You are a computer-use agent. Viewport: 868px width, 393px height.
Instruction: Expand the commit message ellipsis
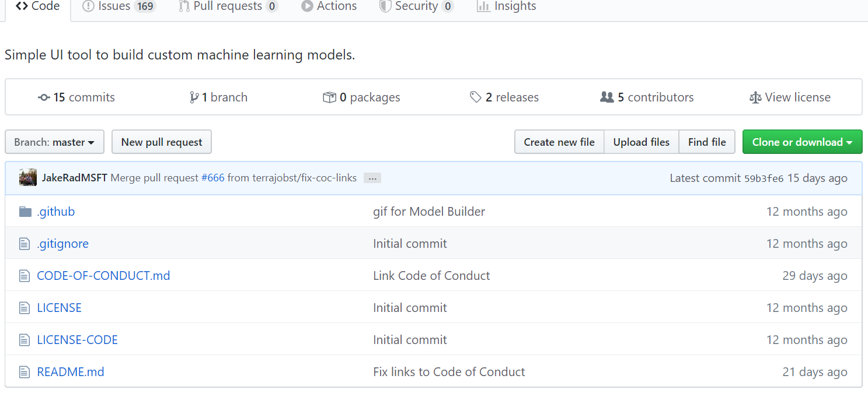372,178
